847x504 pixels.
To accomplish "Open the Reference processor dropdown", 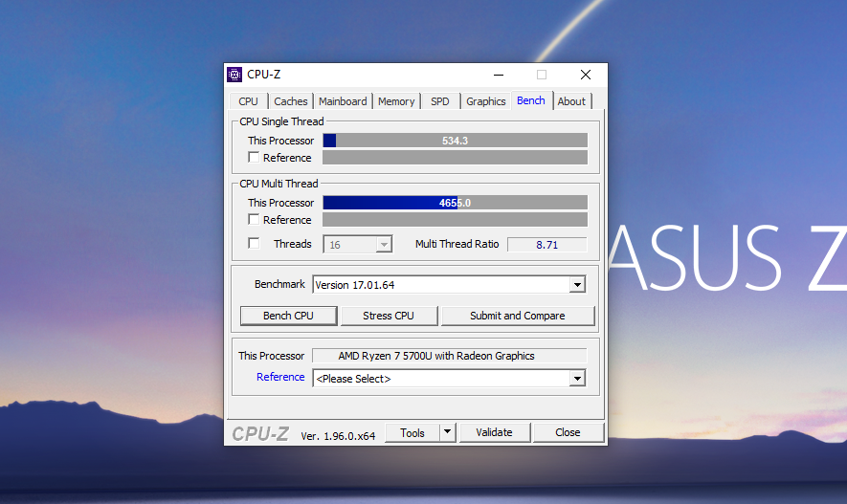I will click(x=577, y=379).
